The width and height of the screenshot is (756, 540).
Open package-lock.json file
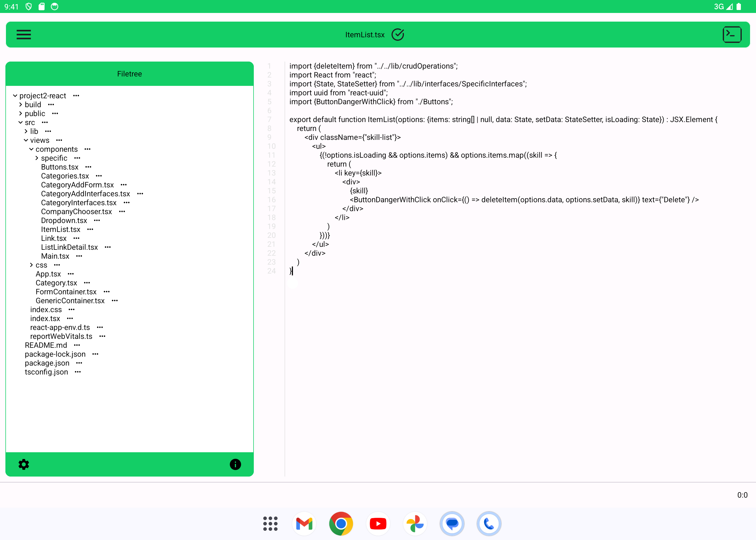[55, 354]
